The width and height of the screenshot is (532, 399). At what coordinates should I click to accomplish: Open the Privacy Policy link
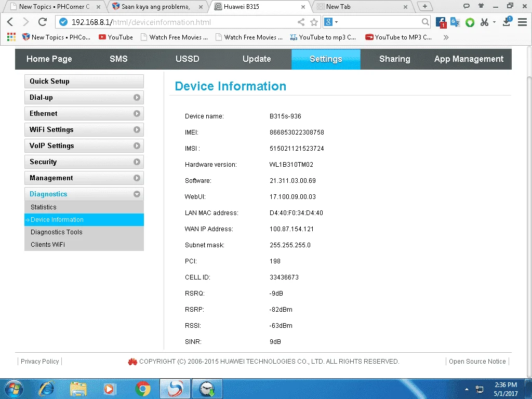point(39,362)
